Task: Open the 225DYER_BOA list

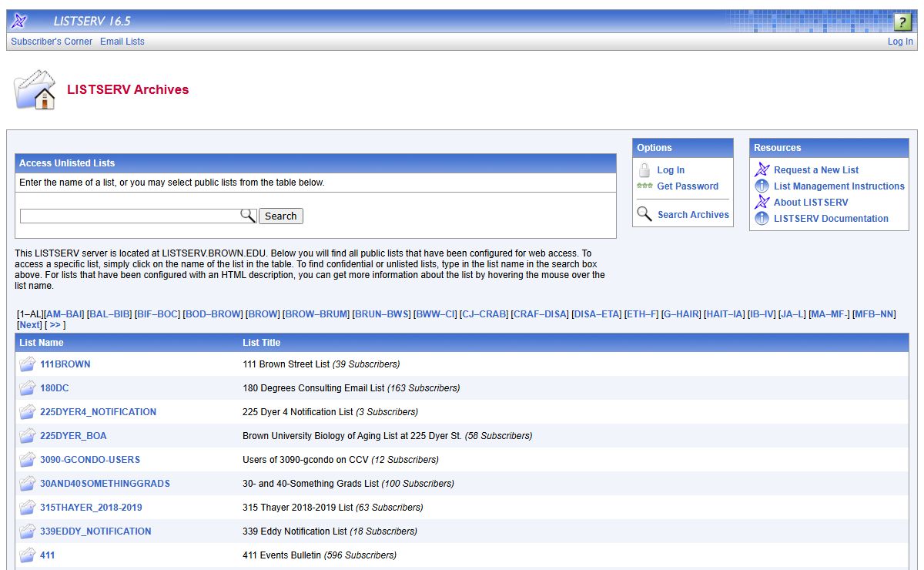Action: (73, 436)
